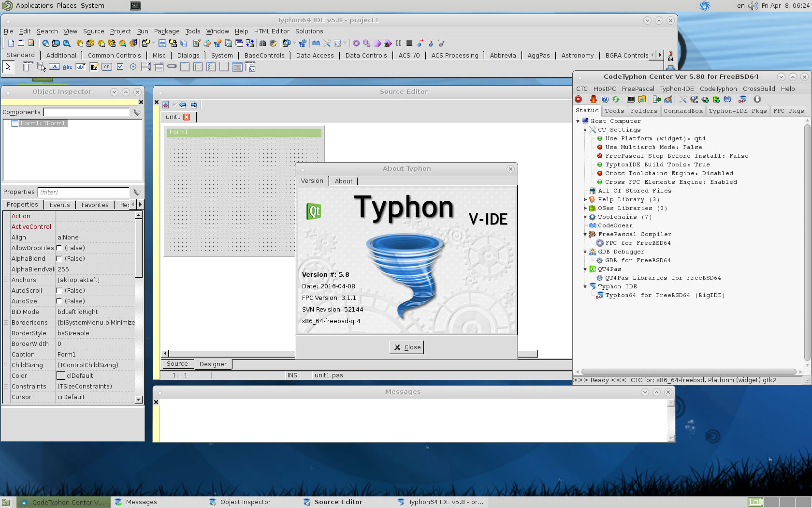
Task: Select the TLabel Abc palette component
Action: point(68,67)
